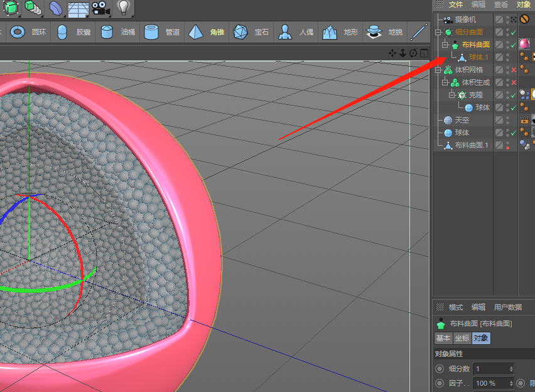Collapse the 体积网格 hierarchy

click(x=438, y=70)
